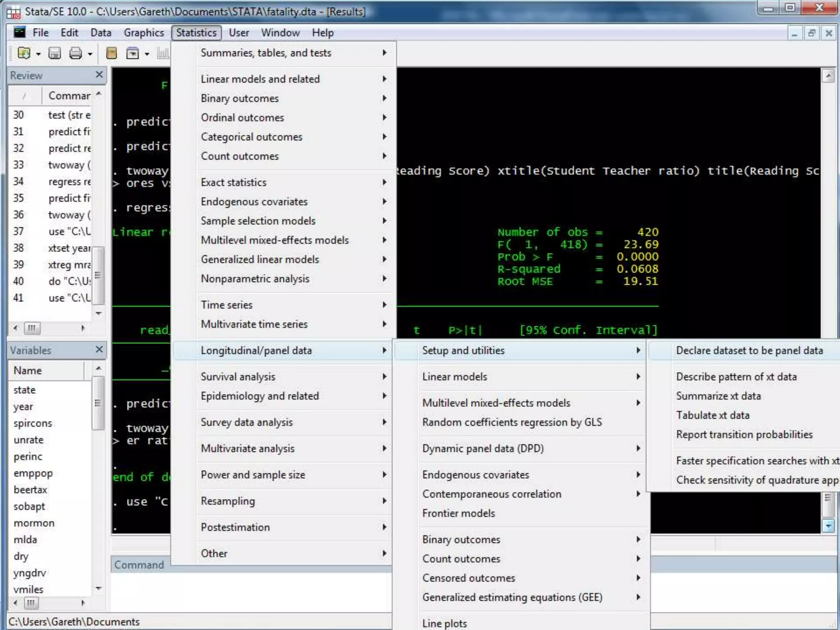Open the Graphics menu
840x630 pixels.
click(144, 32)
